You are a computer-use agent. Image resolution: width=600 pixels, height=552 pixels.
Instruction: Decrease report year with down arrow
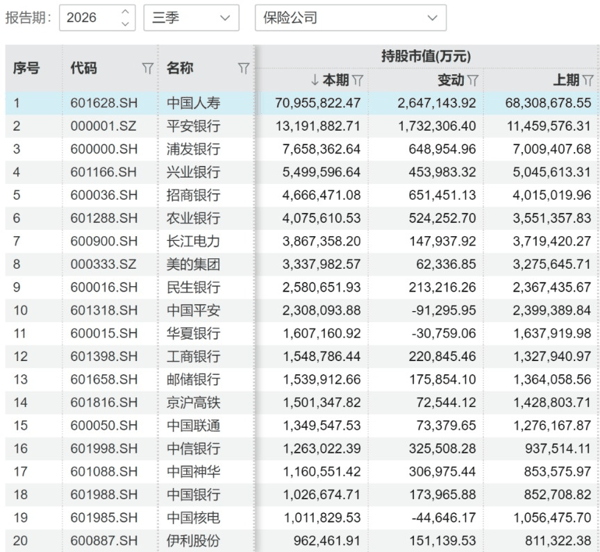point(125,24)
